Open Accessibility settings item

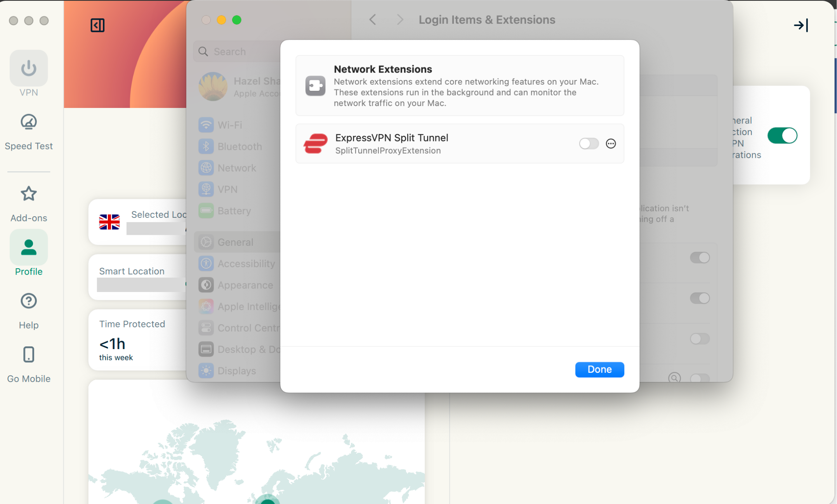246,264
